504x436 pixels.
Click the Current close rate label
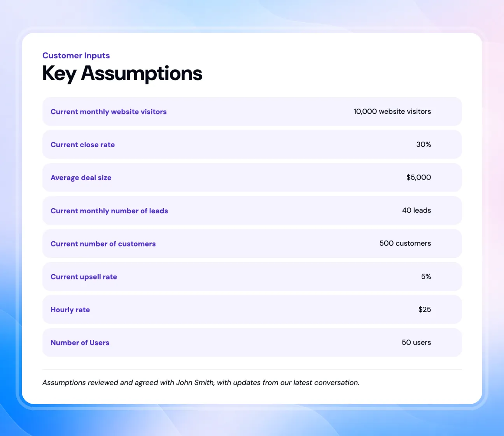[x=82, y=145]
